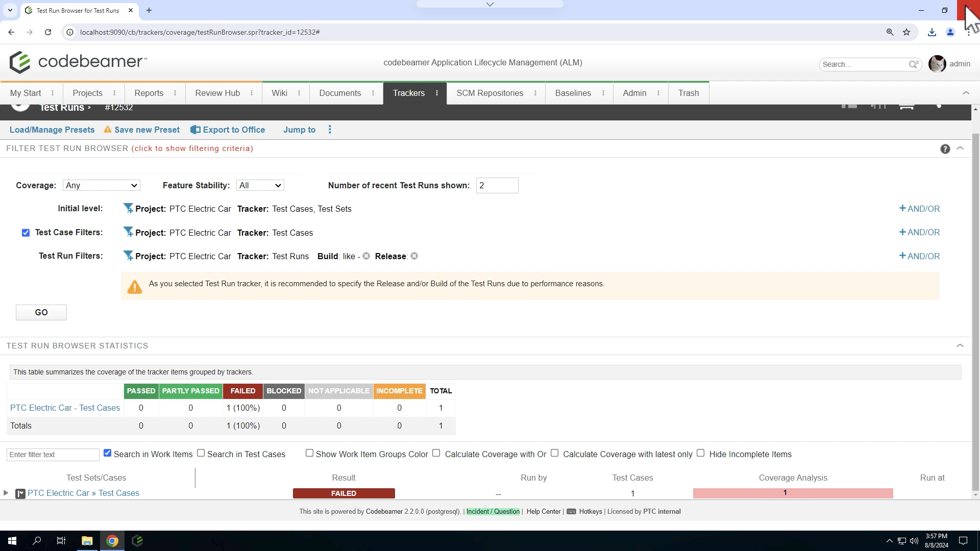This screenshot has width=980, height=551.
Task: Click the Test Run Filters funnel icon
Action: (128, 256)
